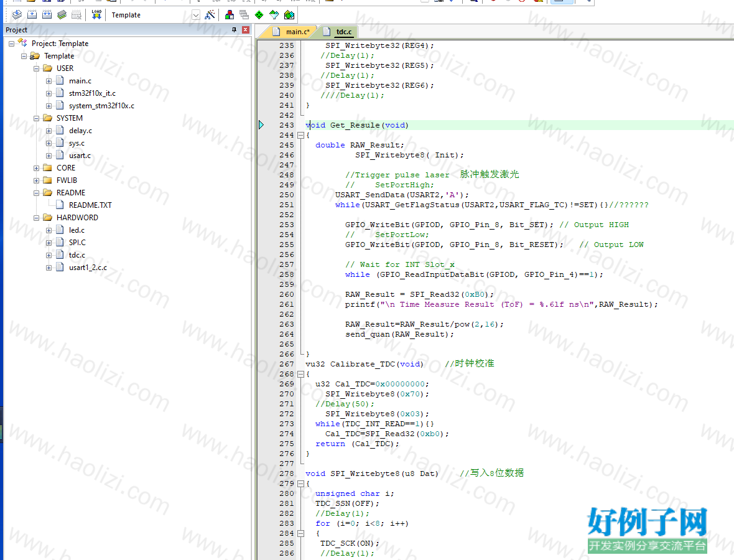Click the TDC_SSN(OFF); statement
This screenshot has width=734, height=560.
tap(347, 503)
